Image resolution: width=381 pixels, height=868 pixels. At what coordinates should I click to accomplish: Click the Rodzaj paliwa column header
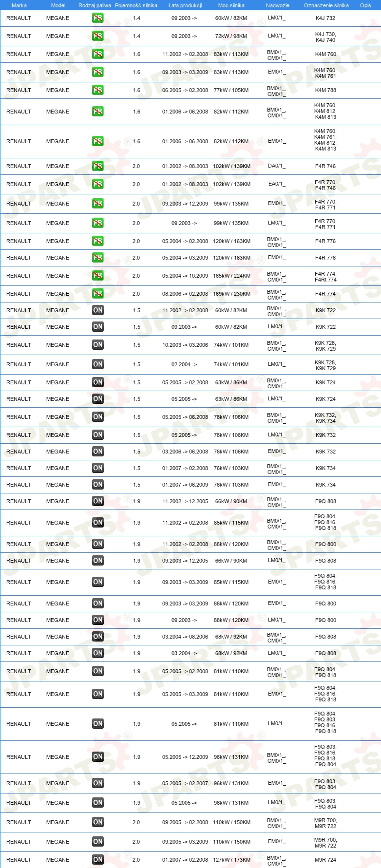coord(95,5)
